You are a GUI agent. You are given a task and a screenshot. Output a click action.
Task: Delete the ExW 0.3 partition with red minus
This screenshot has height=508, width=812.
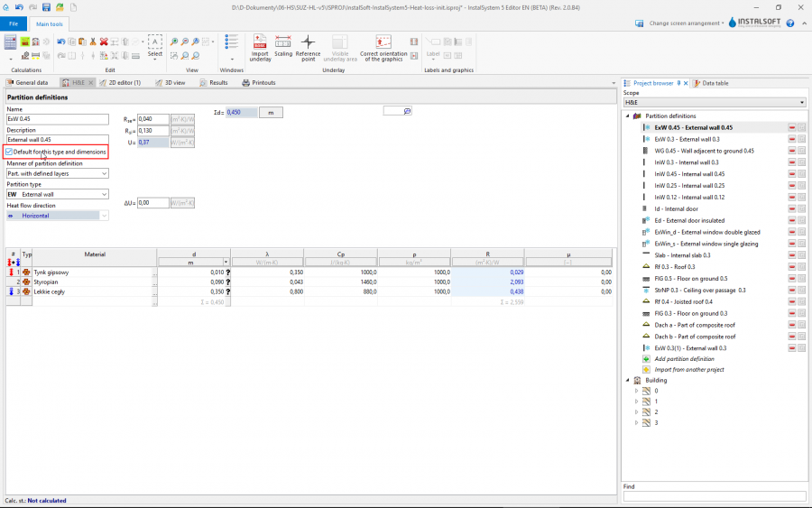(791, 139)
